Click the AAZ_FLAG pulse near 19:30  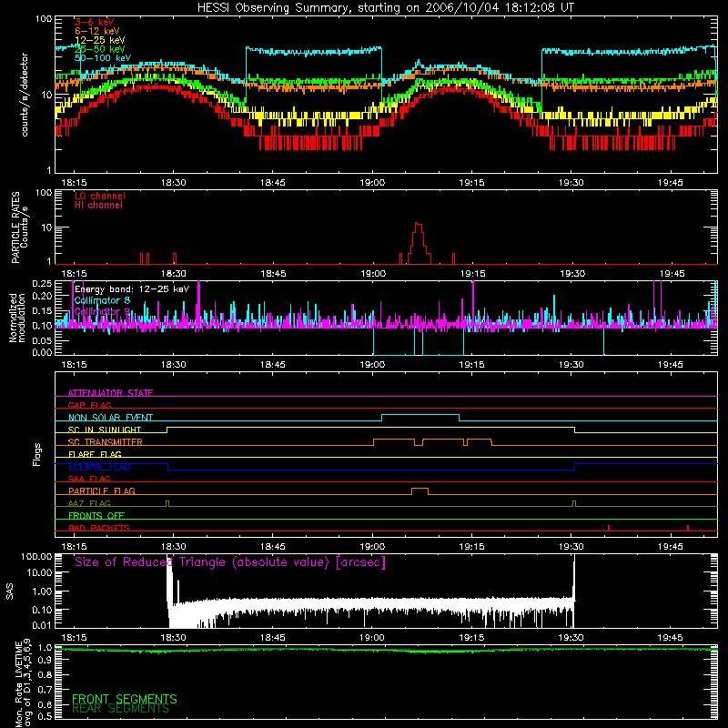[574, 503]
